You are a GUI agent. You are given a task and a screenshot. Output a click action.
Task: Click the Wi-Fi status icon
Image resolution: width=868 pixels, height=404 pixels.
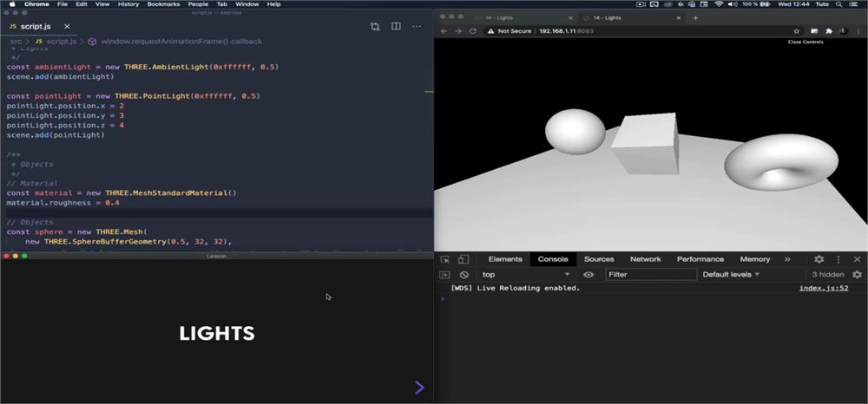coord(719,3)
